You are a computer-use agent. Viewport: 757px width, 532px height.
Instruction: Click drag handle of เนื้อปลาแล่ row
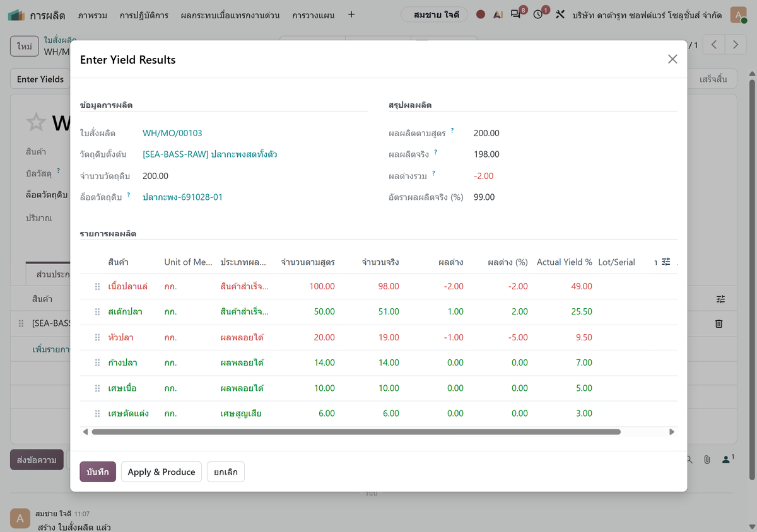pos(97,287)
